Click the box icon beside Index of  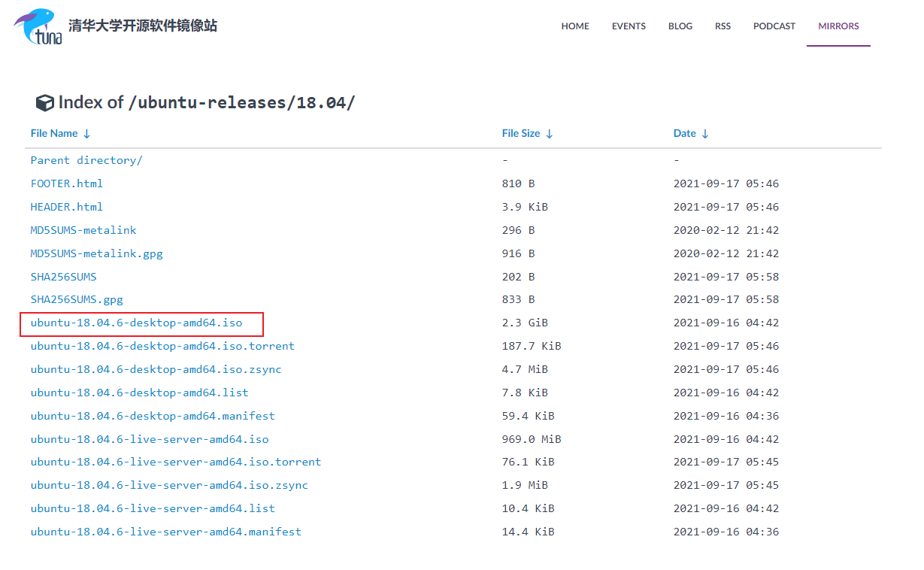[44, 103]
